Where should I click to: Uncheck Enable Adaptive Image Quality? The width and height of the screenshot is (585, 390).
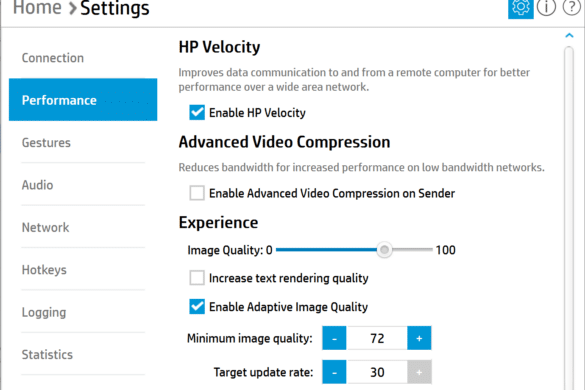pos(197,307)
